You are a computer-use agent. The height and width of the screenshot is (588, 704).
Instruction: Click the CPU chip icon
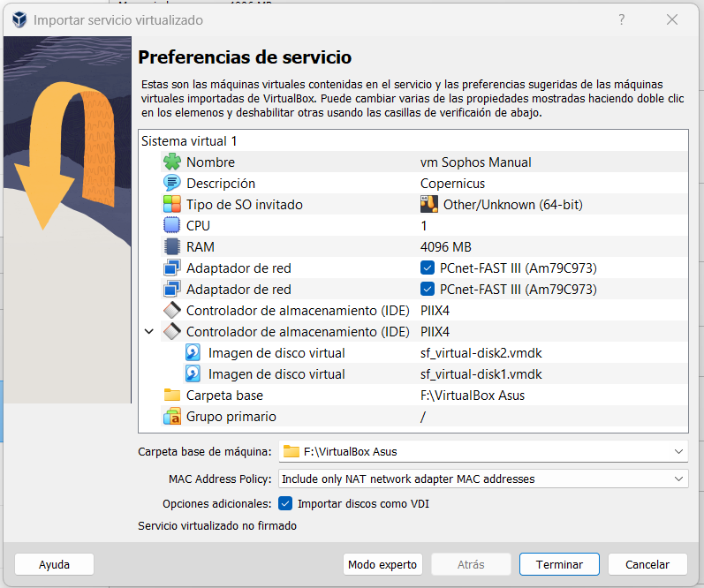click(x=171, y=226)
